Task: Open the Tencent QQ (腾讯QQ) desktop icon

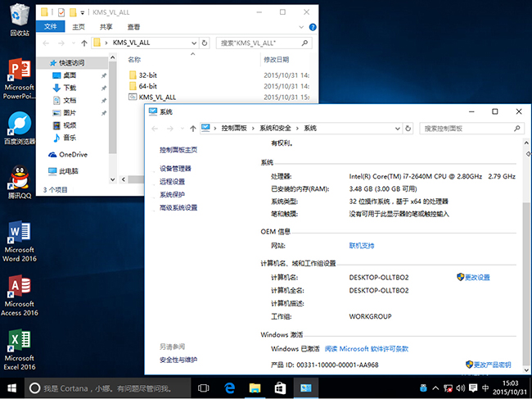Action: (19, 178)
